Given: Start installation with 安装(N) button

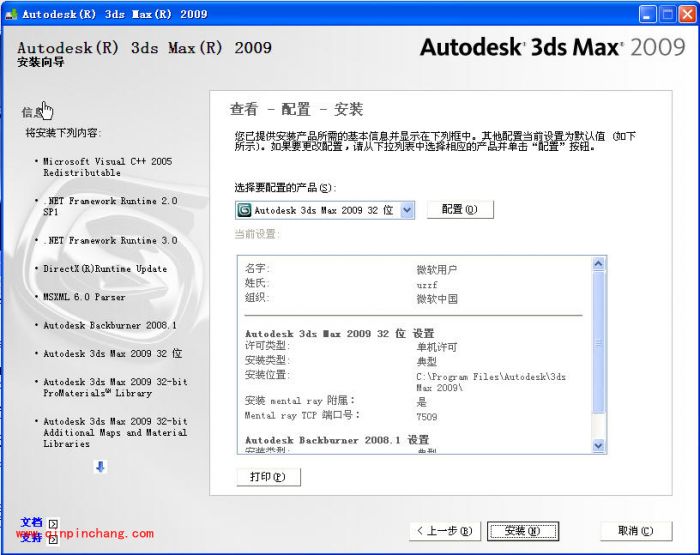Looking at the screenshot, I should pyautogui.click(x=523, y=531).
